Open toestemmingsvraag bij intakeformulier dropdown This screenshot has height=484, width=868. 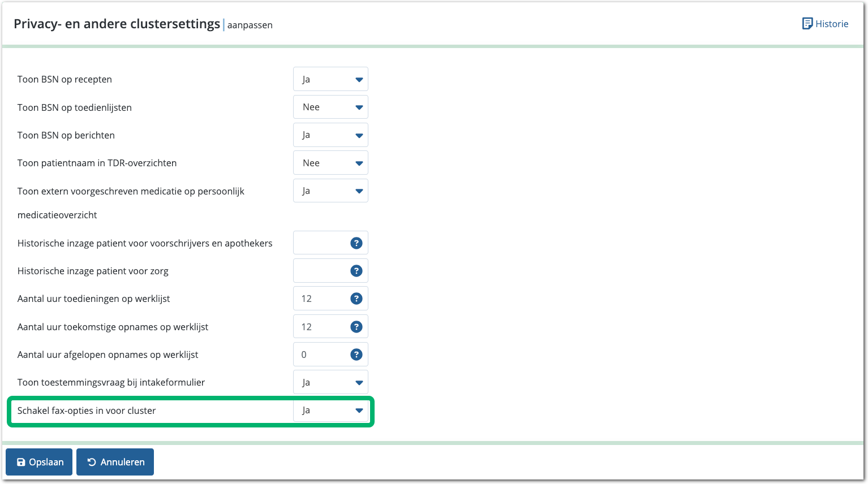click(330, 382)
